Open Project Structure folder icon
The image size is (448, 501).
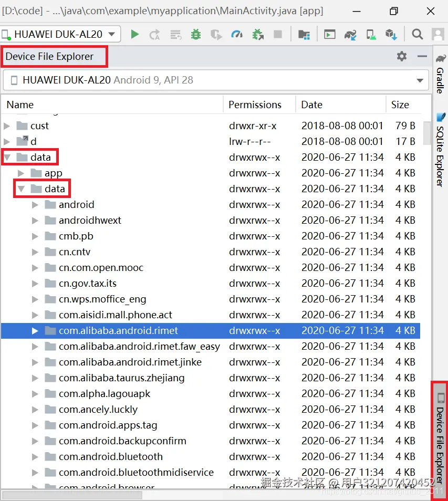click(x=304, y=34)
